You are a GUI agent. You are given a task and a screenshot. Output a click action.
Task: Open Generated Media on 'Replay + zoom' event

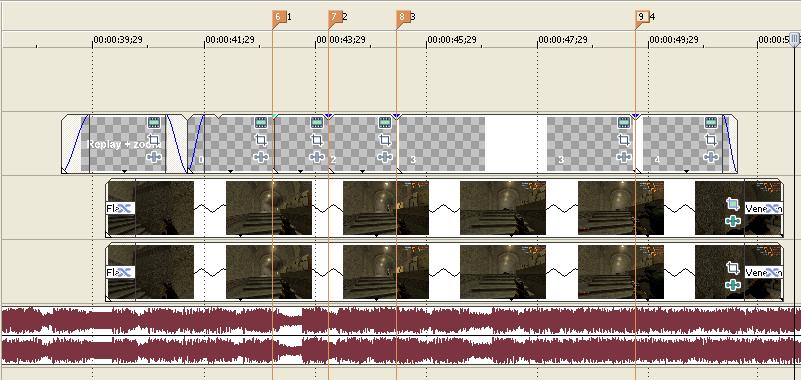tap(154, 123)
